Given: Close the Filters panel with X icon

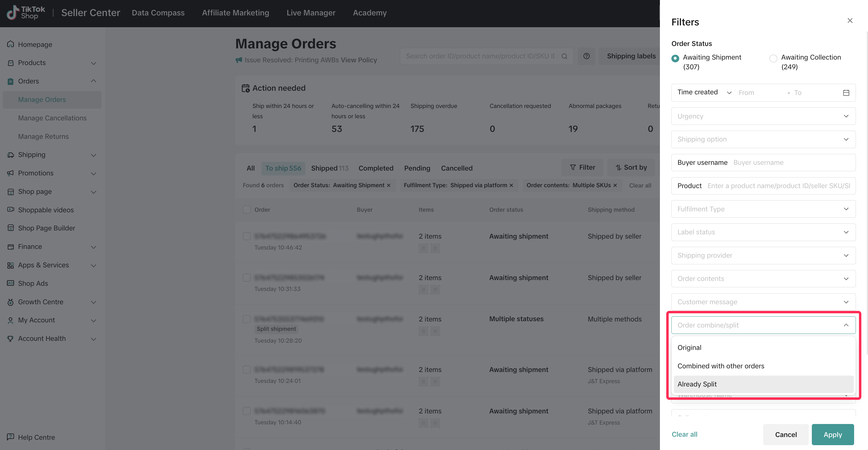Looking at the screenshot, I should click(850, 21).
